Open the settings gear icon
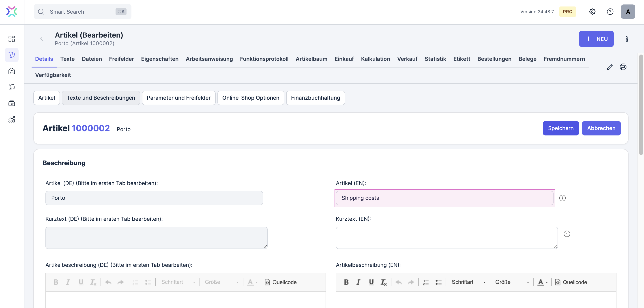Image resolution: width=644 pixels, height=308 pixels. pos(592,12)
